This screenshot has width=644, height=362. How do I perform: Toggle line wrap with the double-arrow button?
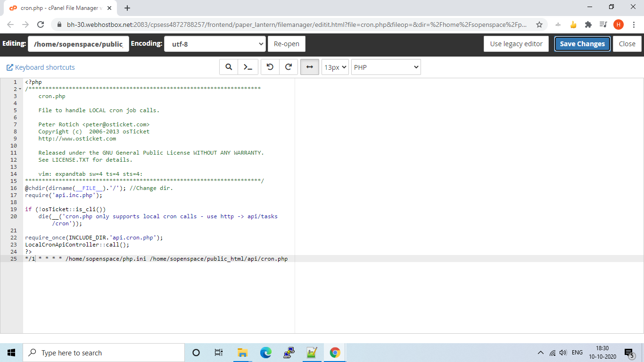coord(310,67)
